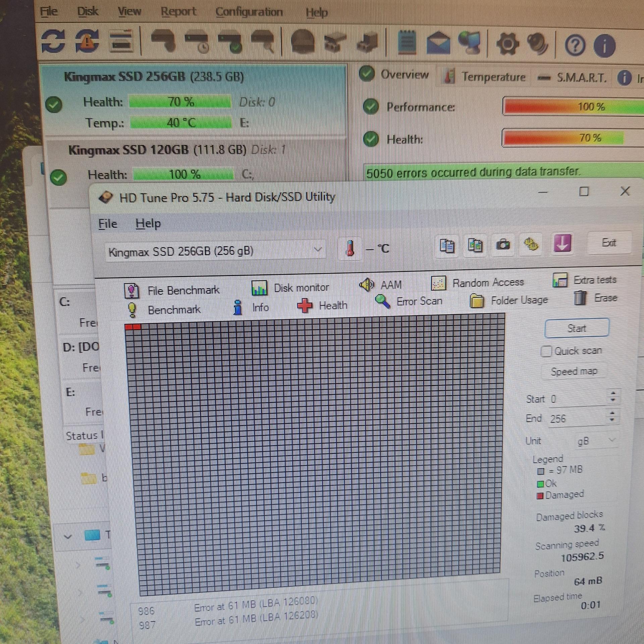Click the refresh disks icon in Hard Disk Sentinel
Viewport: 644px width, 644px height.
pyautogui.click(x=53, y=42)
